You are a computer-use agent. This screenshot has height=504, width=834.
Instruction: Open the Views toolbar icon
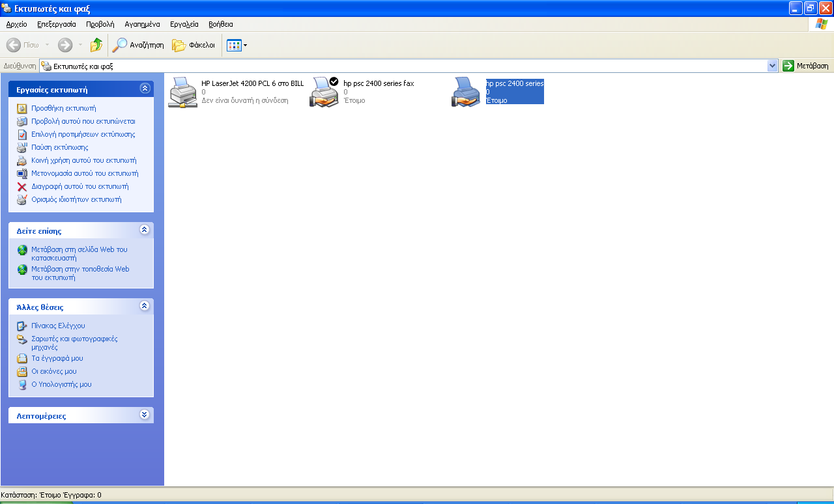(234, 45)
